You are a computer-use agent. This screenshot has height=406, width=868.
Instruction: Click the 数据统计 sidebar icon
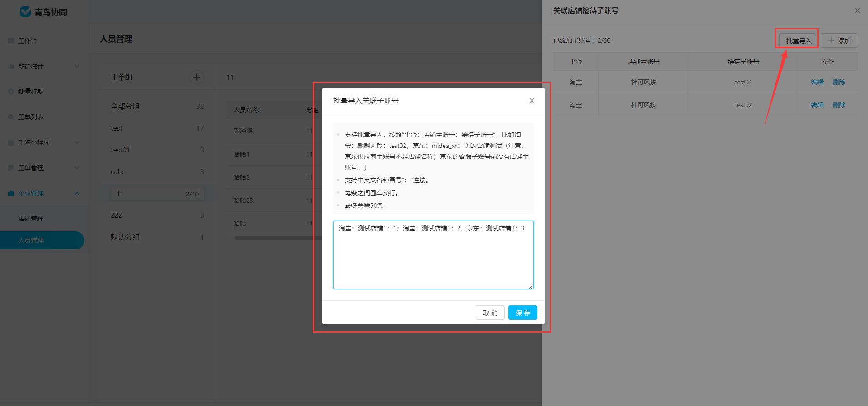click(11, 66)
